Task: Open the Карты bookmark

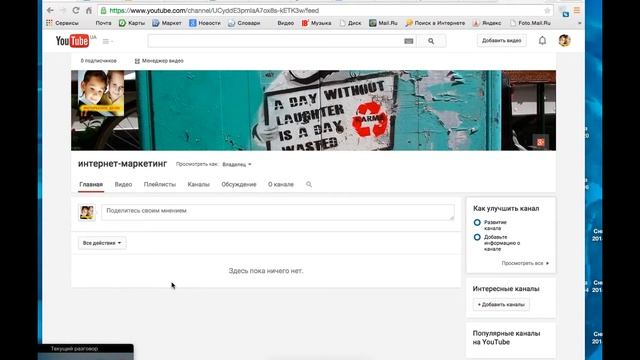Action: (132, 23)
